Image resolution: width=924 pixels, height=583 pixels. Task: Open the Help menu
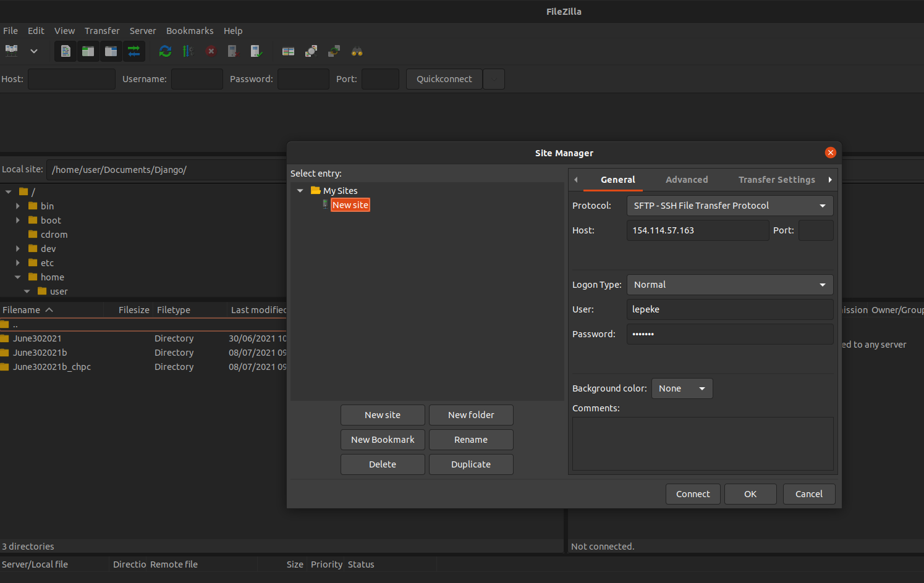233,31
